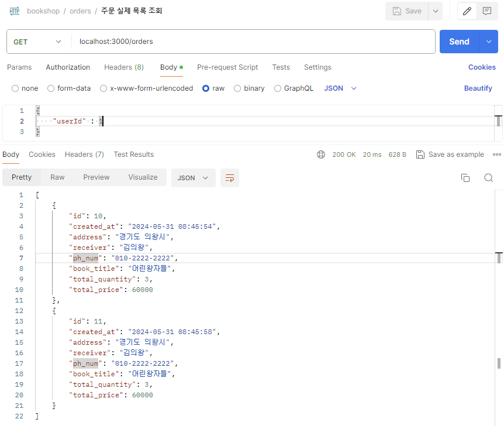
Task: Open the orders breadcrumb link
Action: tap(80, 11)
